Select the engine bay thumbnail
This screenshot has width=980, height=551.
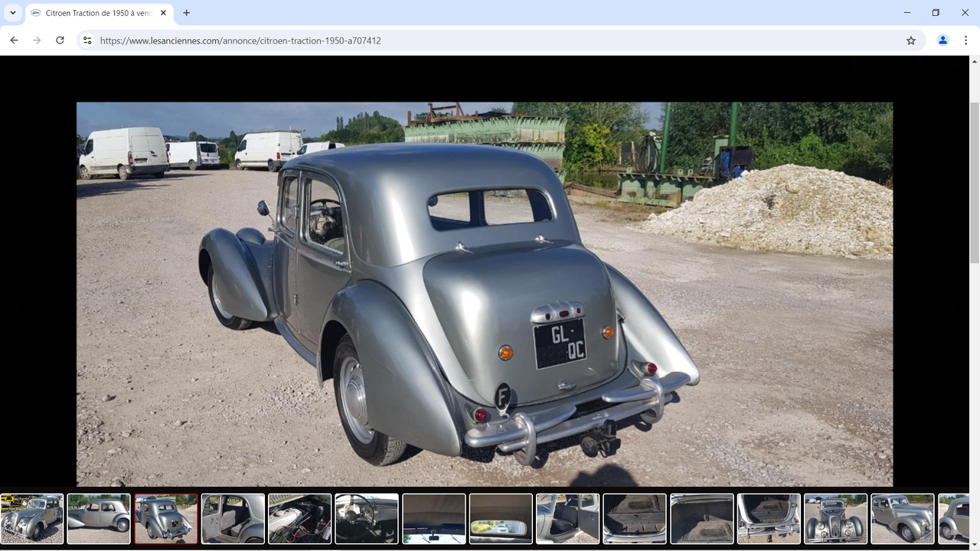pyautogui.click(x=300, y=519)
